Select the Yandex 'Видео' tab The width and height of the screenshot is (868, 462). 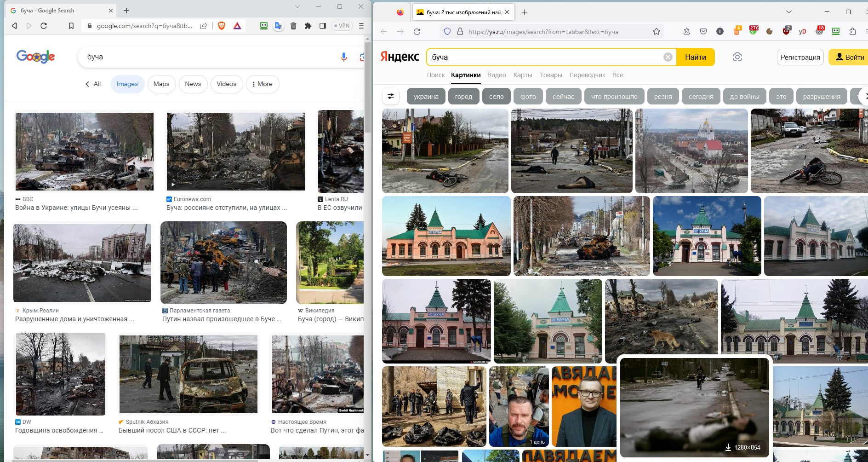[x=497, y=75]
